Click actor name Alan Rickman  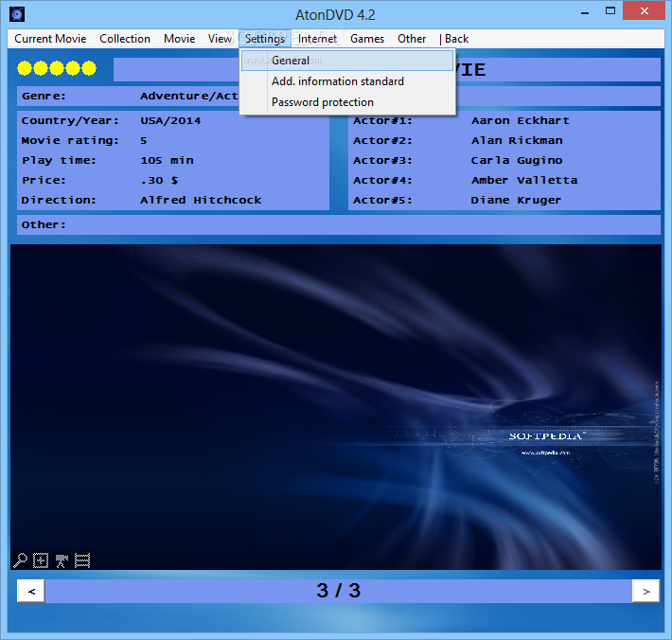click(x=517, y=141)
